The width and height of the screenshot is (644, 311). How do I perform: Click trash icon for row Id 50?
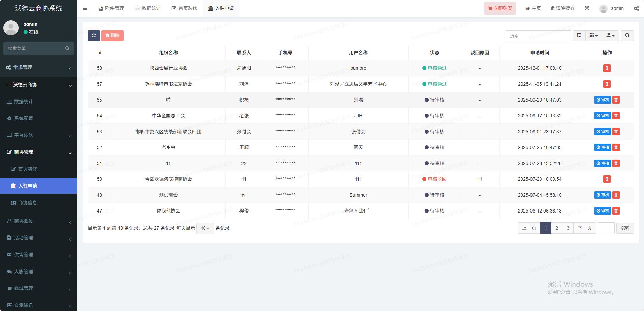[x=607, y=179]
